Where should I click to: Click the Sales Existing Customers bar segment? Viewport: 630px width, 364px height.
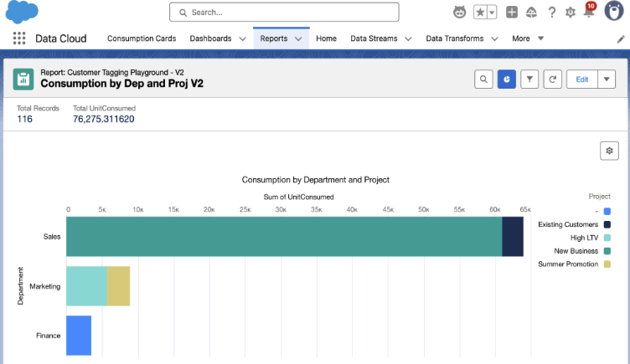coord(513,236)
